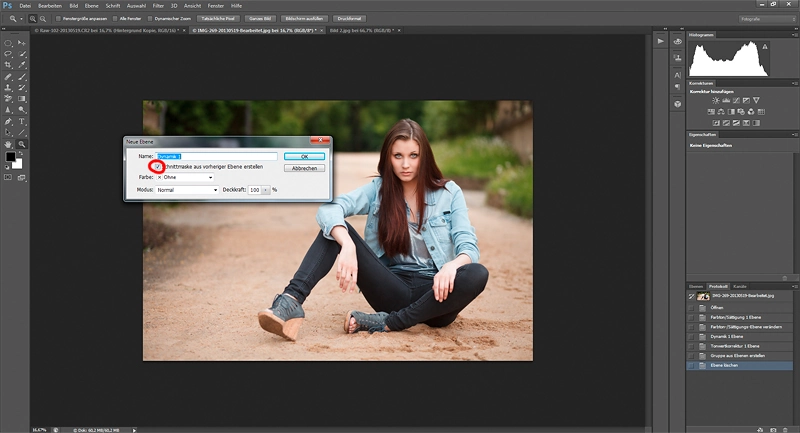The image size is (800, 433).
Task: Toggle the clipping mask checkbox in dialog
Action: point(158,167)
